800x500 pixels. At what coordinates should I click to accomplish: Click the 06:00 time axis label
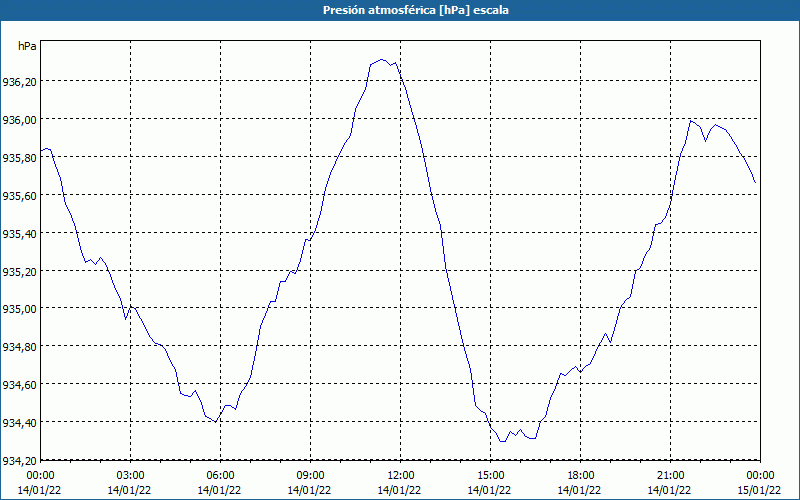(x=220, y=476)
